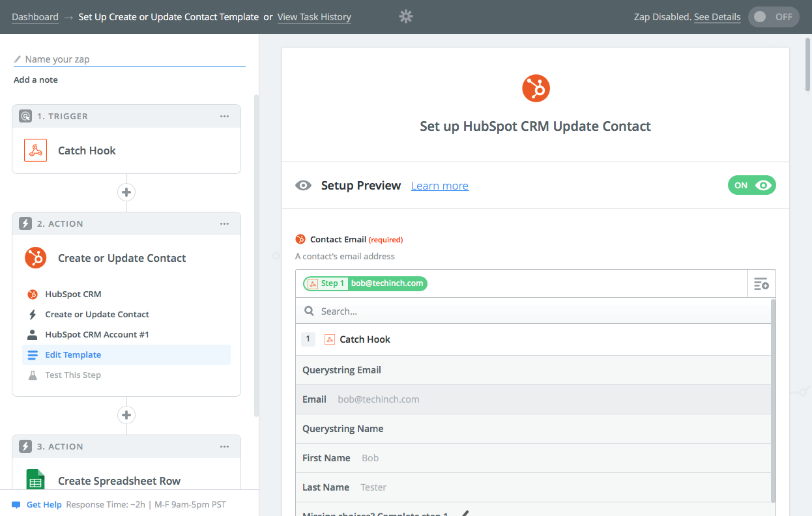This screenshot has width=812, height=516.
Task: Open the Test This Step sub-step
Action: pyautogui.click(x=126, y=375)
